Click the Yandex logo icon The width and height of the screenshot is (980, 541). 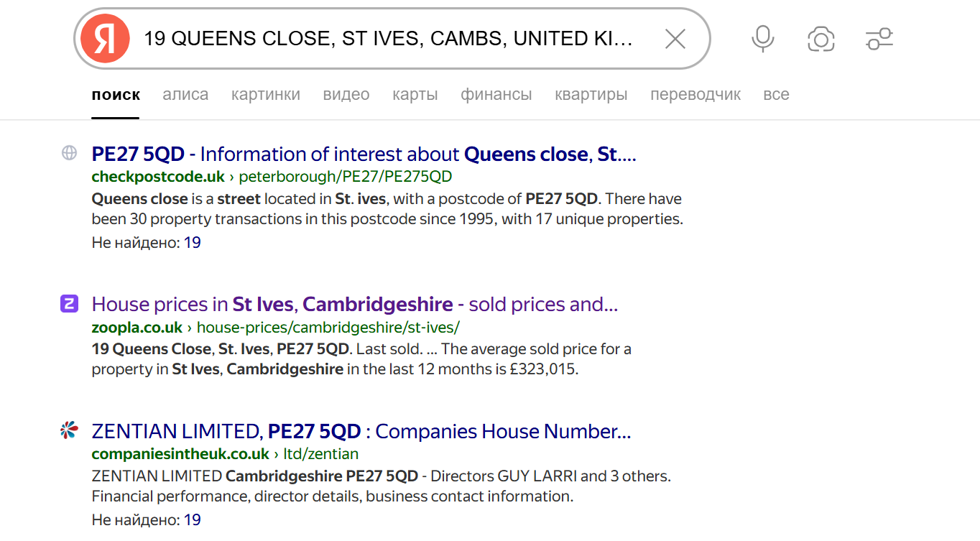click(105, 39)
